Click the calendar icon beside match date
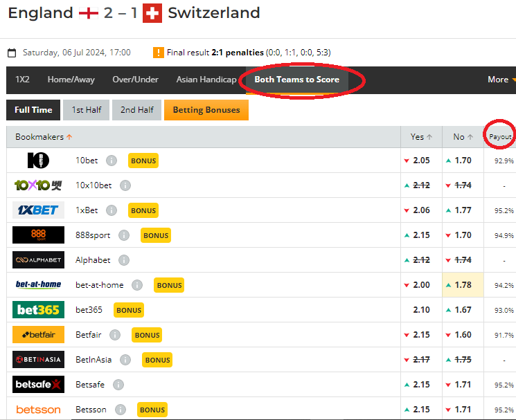This screenshot has height=420, width=516. 12,53
